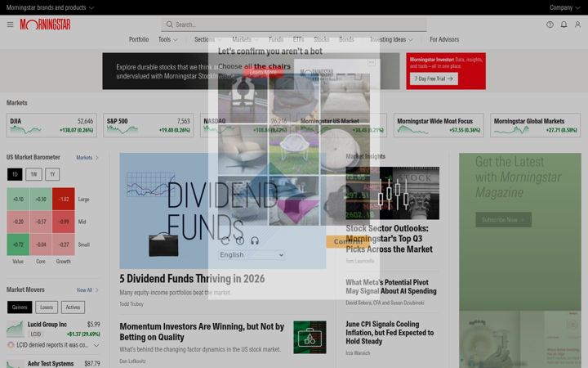
Task: Click the chevron beside View All
Action: point(96,289)
